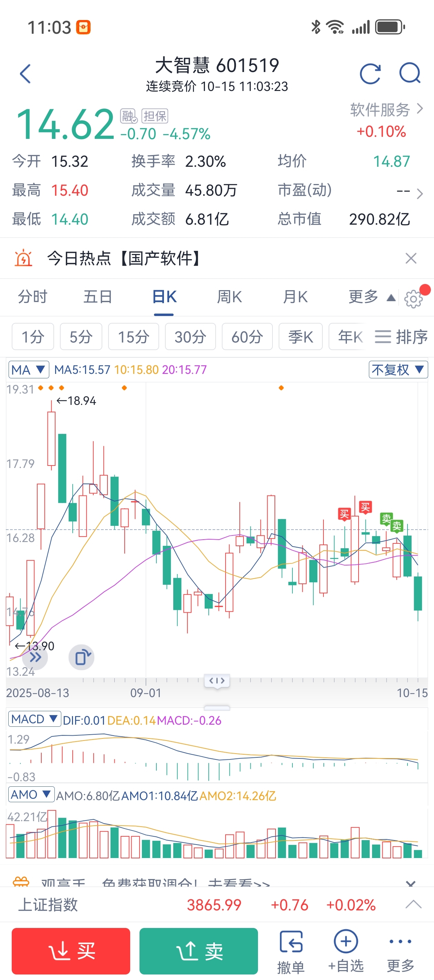Switch to the 分时 tab
Image resolution: width=434 pixels, height=980 pixels.
pos(33,297)
